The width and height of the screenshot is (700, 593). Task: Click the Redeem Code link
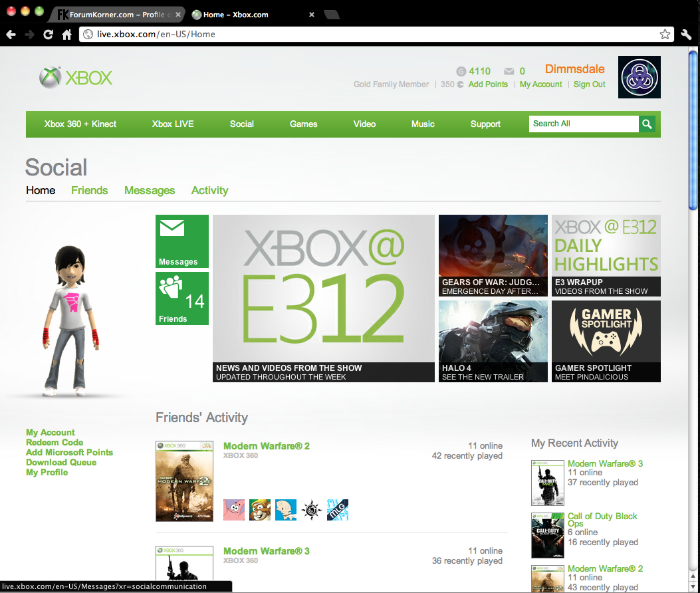(55, 443)
